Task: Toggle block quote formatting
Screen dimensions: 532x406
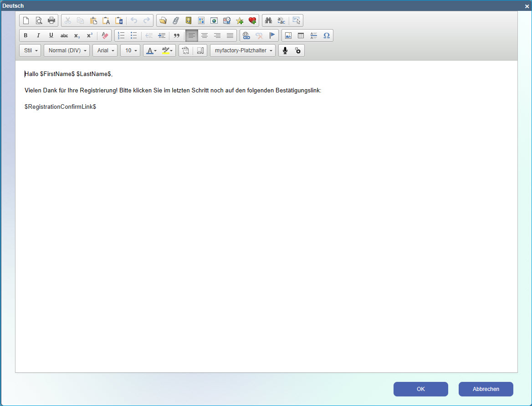Action: (x=177, y=36)
